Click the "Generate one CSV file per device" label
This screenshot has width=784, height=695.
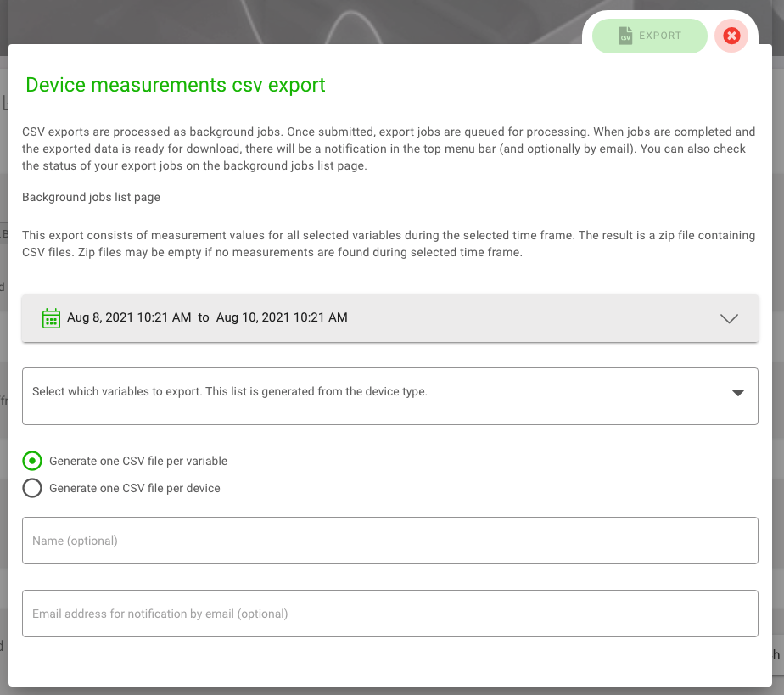135,489
